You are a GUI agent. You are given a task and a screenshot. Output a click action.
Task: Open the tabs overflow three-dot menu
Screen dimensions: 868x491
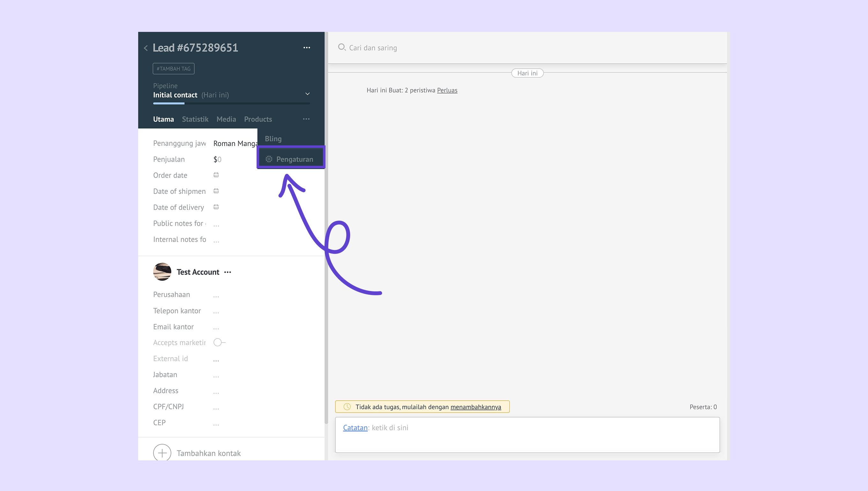tap(306, 119)
